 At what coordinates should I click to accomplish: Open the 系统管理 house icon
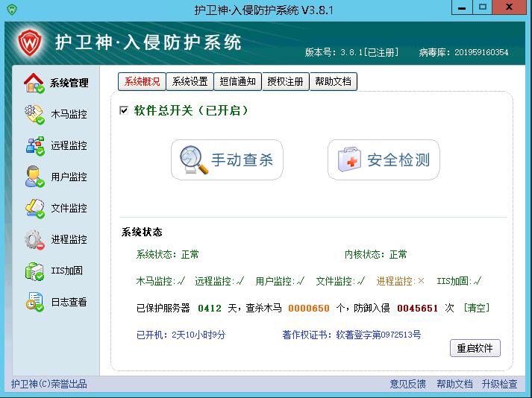[x=34, y=83]
